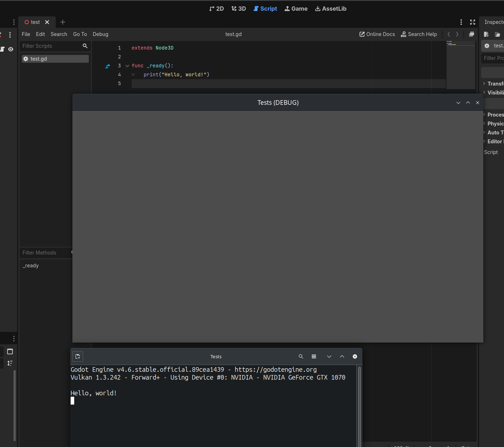The height and width of the screenshot is (447, 504).
Task: Toggle the eye visibility icon in the left dock
Action: coord(11,49)
